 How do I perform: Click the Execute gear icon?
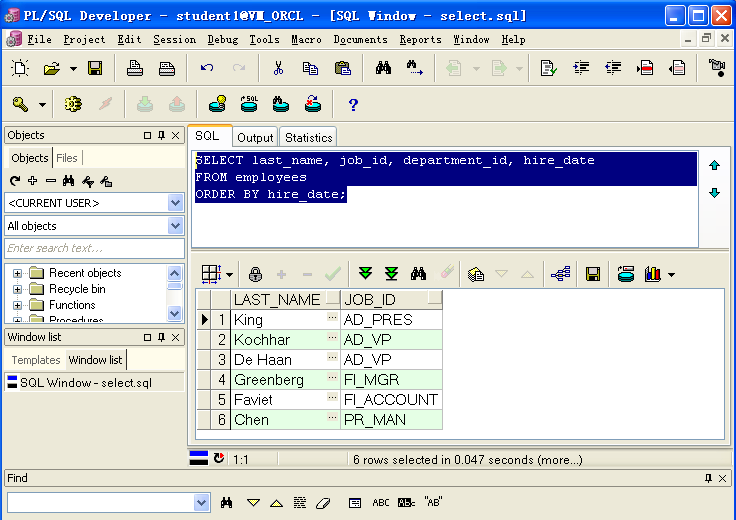tap(73, 104)
